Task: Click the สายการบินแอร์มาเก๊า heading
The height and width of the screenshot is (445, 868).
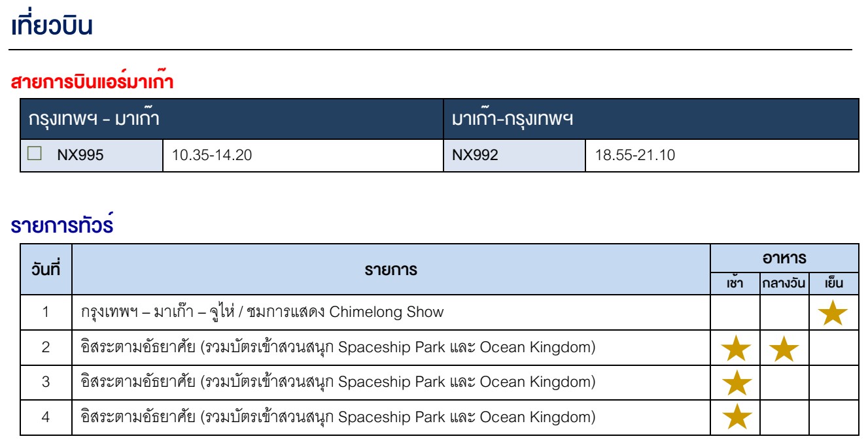Action: (92, 82)
